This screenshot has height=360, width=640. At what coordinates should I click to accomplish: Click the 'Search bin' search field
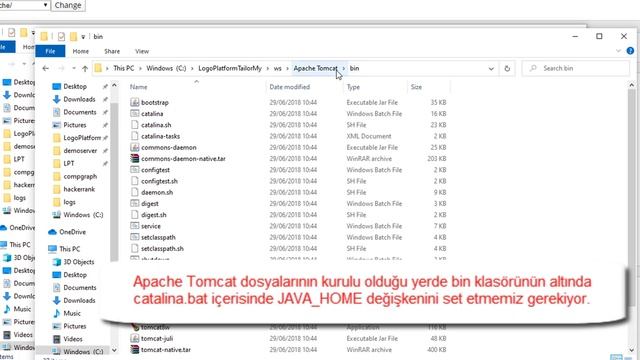(x=576, y=68)
